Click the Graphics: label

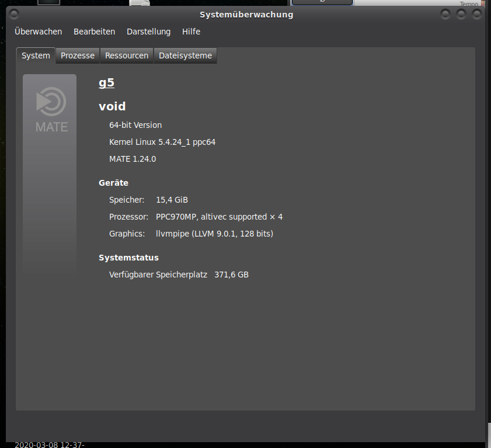click(x=127, y=234)
